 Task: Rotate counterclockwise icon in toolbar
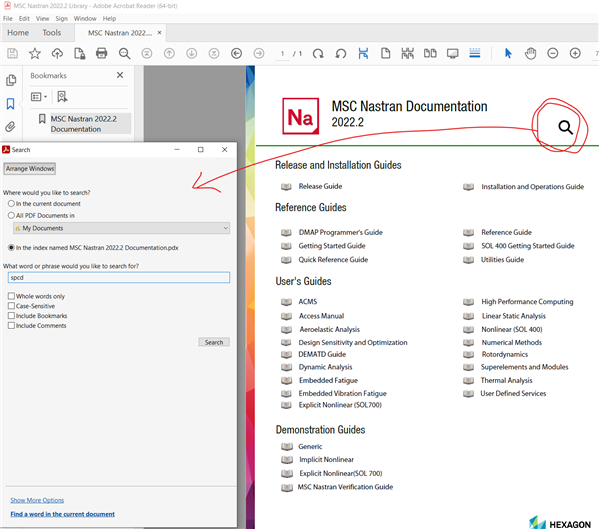pyautogui.click(x=340, y=53)
